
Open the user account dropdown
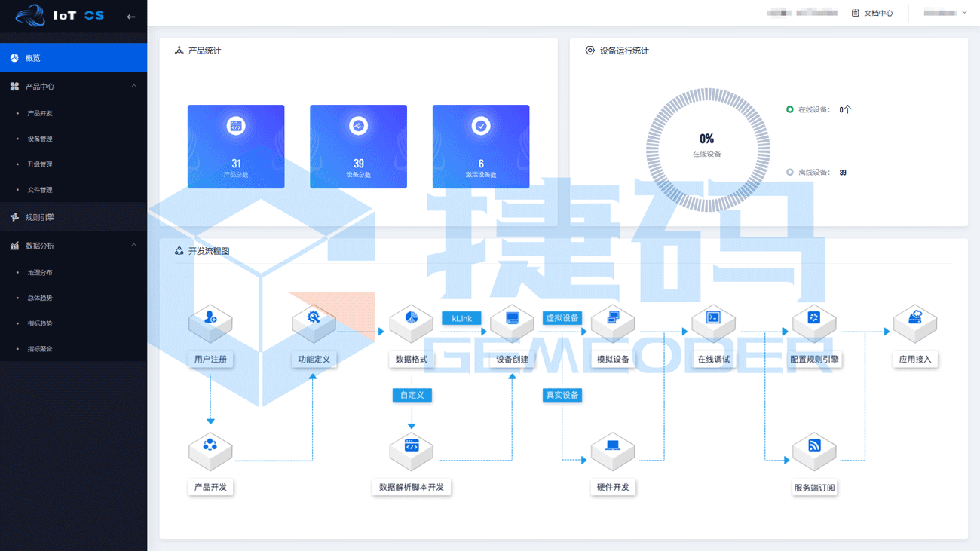point(945,13)
